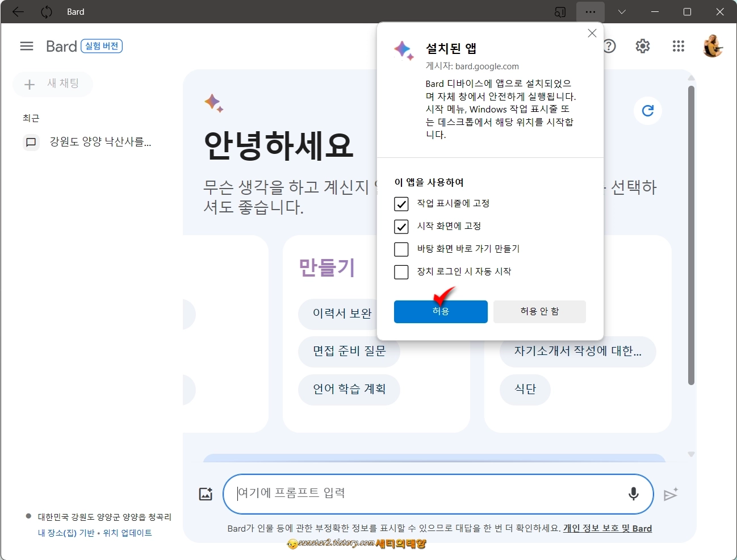737x560 pixels.
Task: Click the 허용 안 함 button
Action: click(x=539, y=312)
